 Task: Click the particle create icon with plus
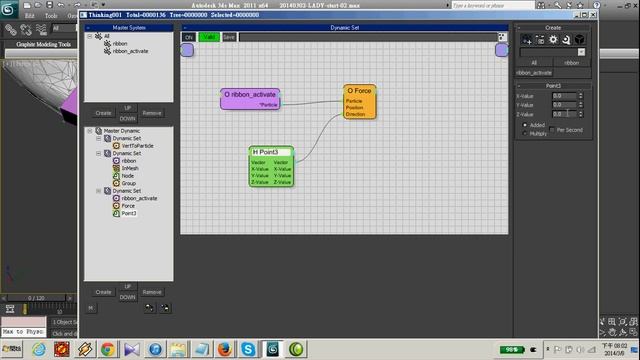coord(527,40)
